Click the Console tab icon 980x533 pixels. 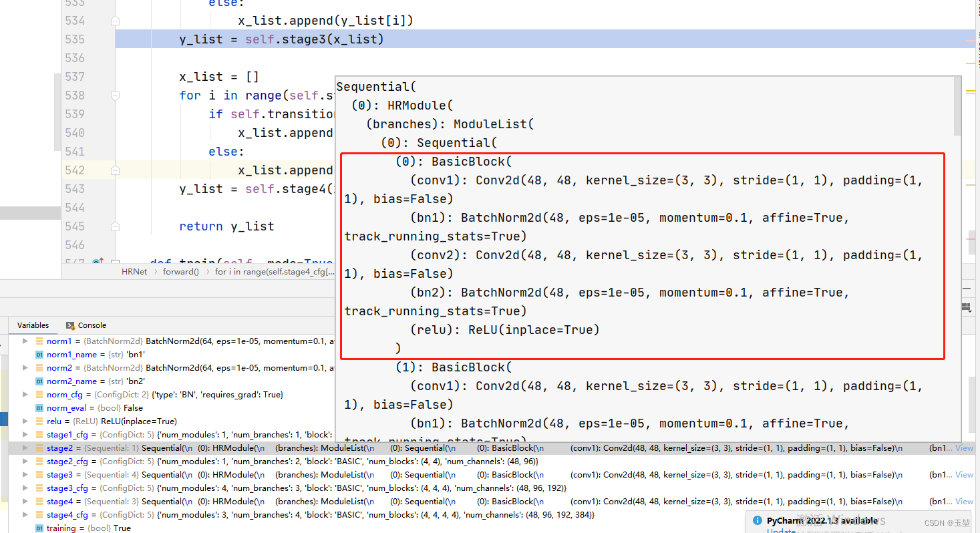tap(70, 325)
